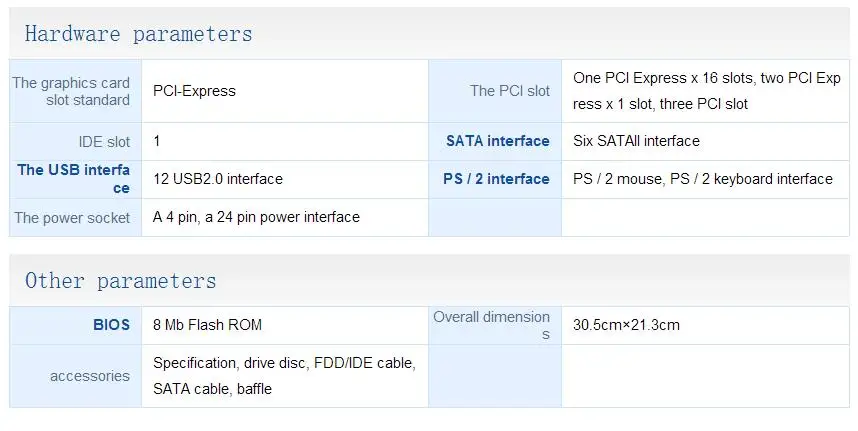Click the '12 USB2.0 interface' value

click(217, 179)
